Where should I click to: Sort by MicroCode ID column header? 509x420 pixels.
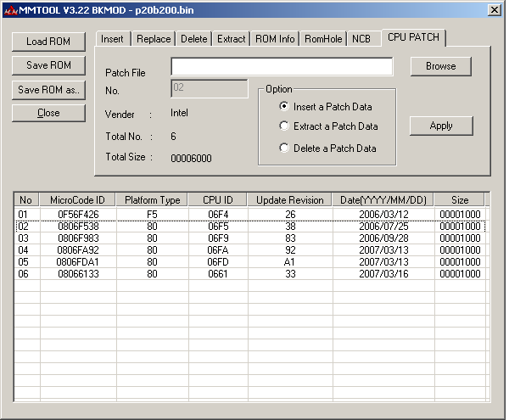[x=78, y=200]
